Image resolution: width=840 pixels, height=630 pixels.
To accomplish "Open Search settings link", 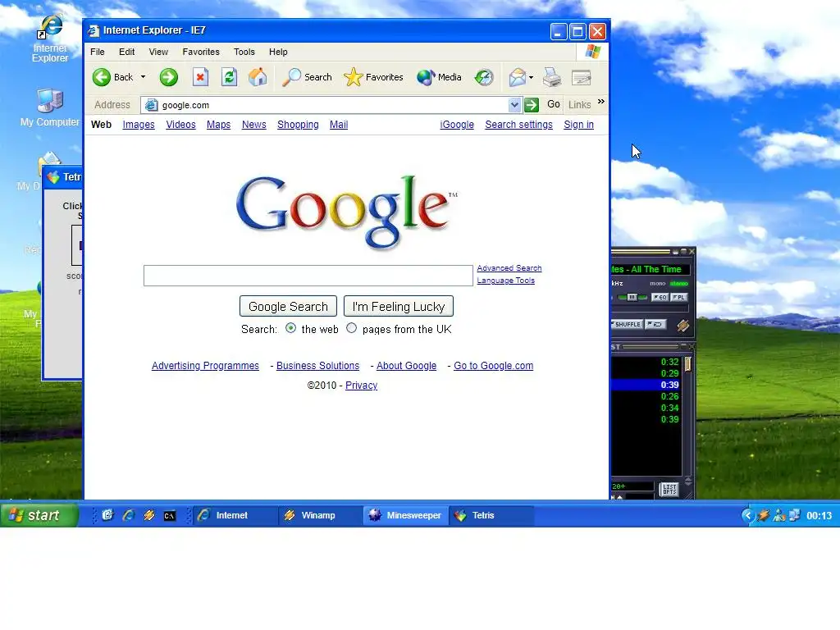I will [x=518, y=125].
